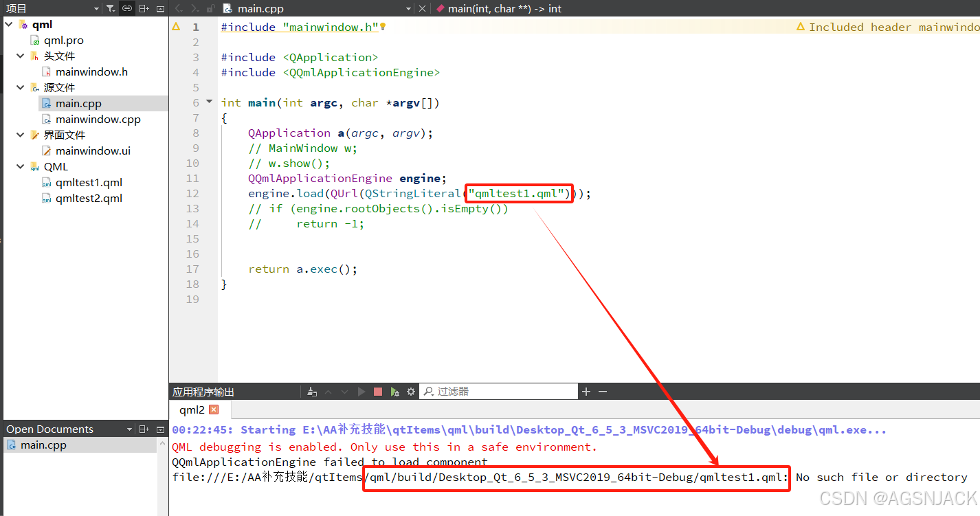Toggle navigate backward arrow in toolbar

tap(177, 8)
